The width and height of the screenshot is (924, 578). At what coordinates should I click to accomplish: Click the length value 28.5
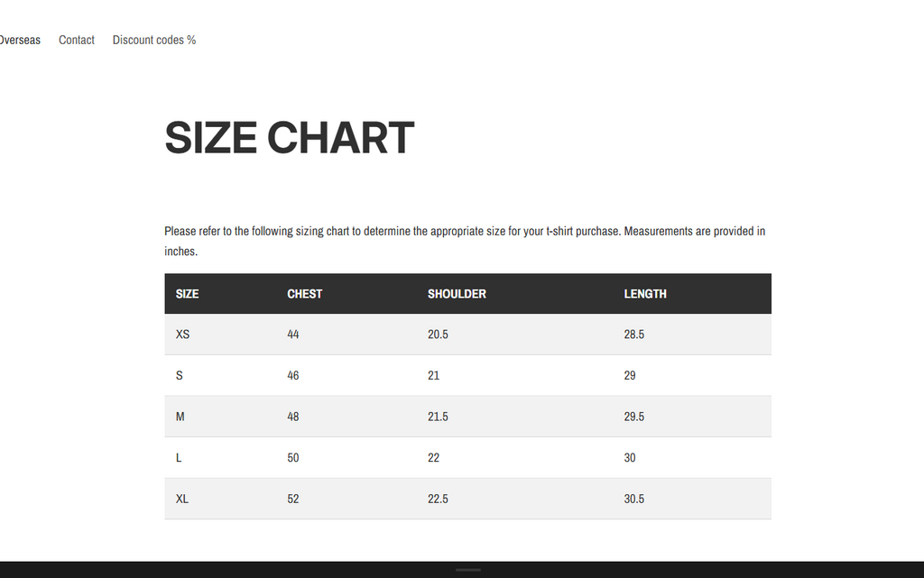coord(634,335)
